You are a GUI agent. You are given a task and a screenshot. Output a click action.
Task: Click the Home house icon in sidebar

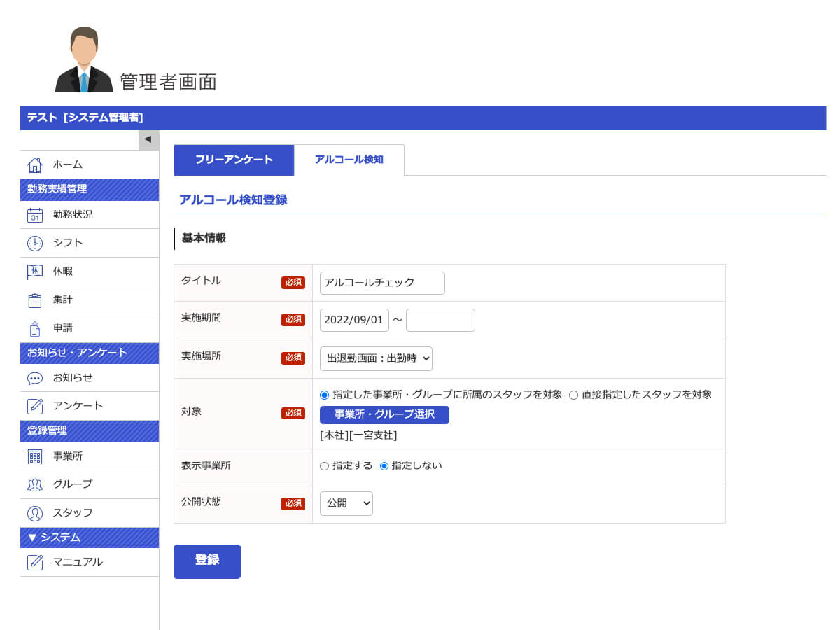coord(35,164)
